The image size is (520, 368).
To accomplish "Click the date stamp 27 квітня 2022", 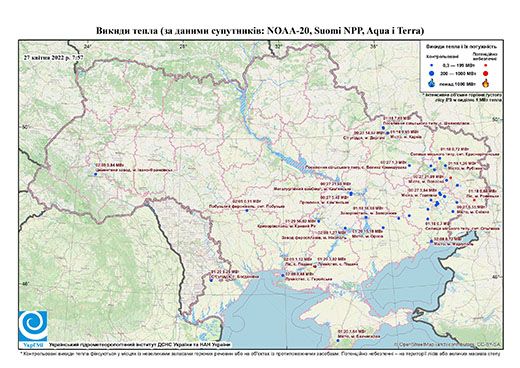I will click(x=53, y=57).
